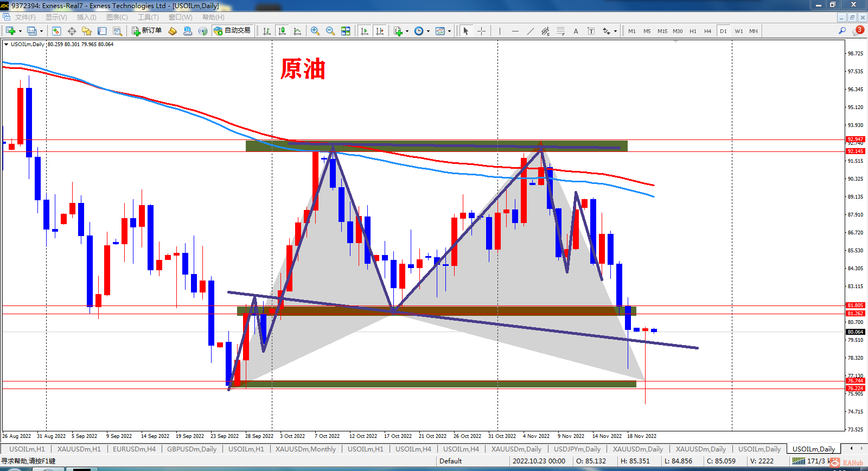This screenshot has height=471, width=868.
Task: Open the 图表(C) menu
Action: (117, 17)
